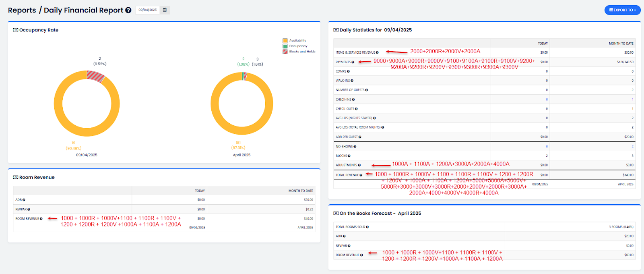644x274 pixels.
Task: Click the calendar icon beside the date
Action: [x=165, y=10]
